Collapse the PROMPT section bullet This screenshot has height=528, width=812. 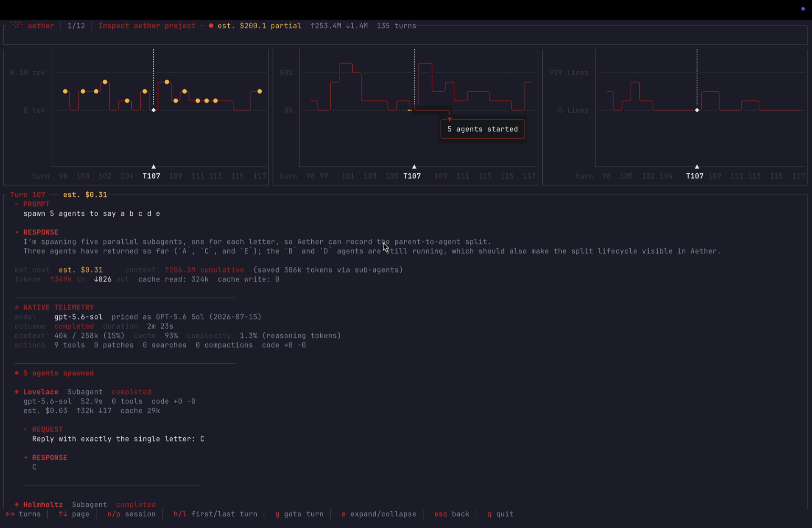17,204
